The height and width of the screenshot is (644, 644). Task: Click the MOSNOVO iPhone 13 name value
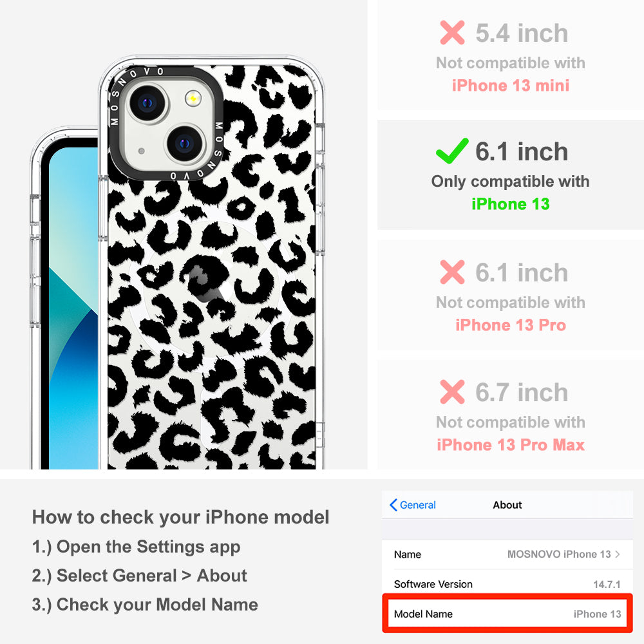pyautogui.click(x=559, y=554)
